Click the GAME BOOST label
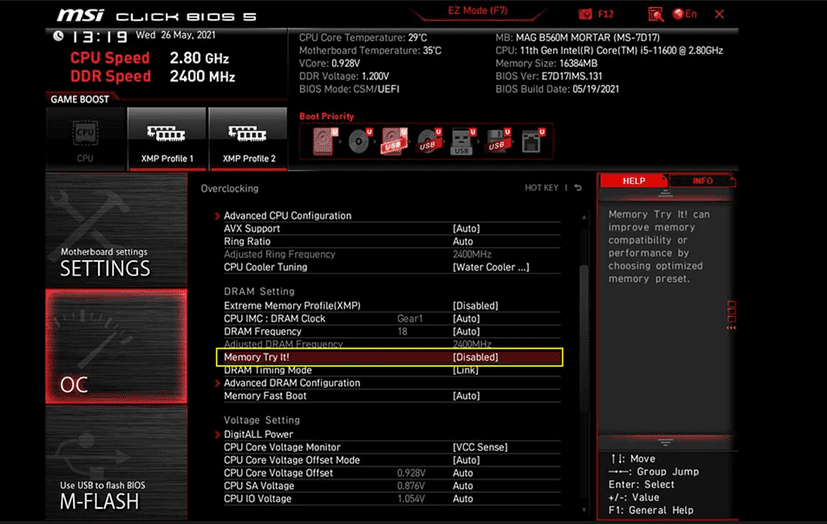This screenshot has width=827, height=524. point(80,99)
